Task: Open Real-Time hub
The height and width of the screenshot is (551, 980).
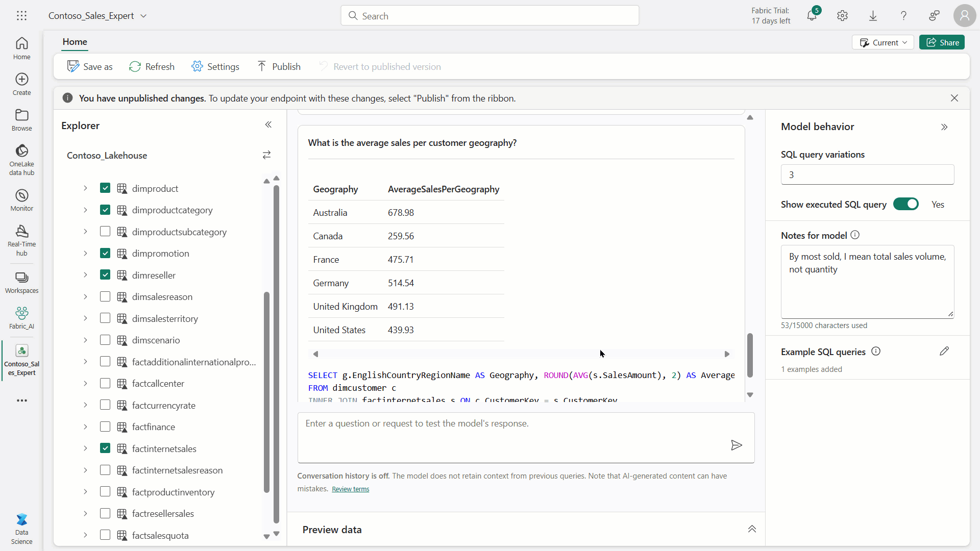Action: pyautogui.click(x=22, y=240)
